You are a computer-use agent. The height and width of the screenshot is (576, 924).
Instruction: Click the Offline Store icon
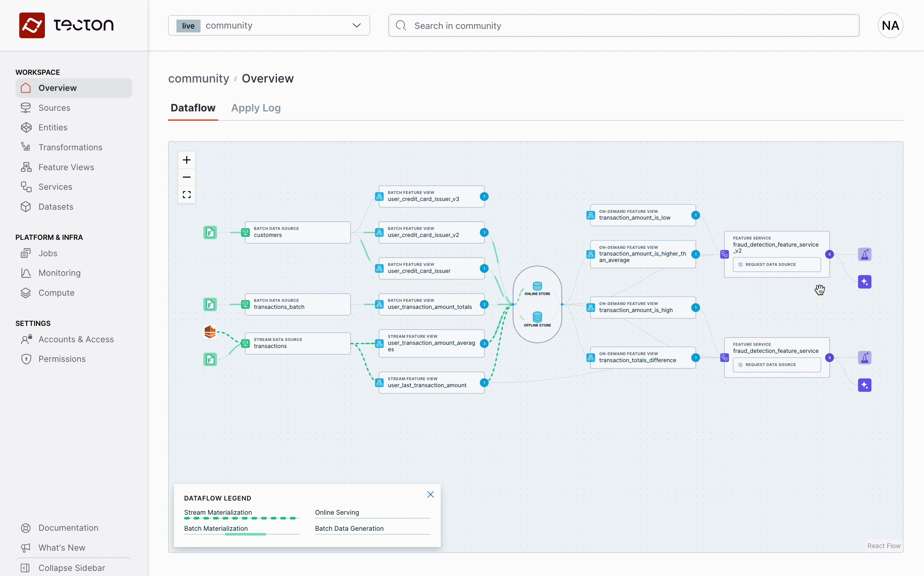[x=537, y=317]
